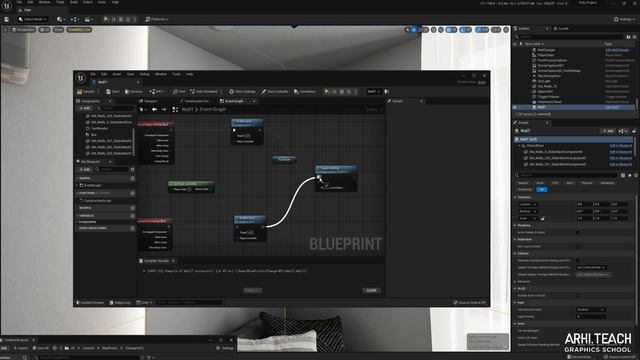Clear the Compiler Results log
Image resolution: width=640 pixels, height=360 pixels.
[371, 291]
